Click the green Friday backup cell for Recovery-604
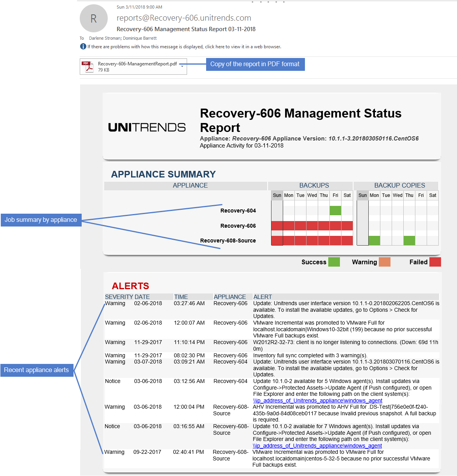This screenshot has height=476, width=457. click(x=335, y=211)
